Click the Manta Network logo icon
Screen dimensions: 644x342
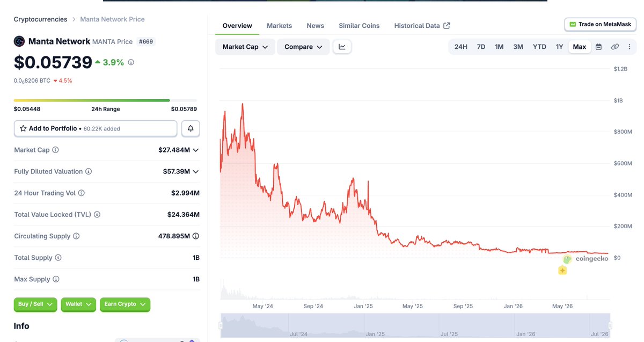[x=19, y=41]
